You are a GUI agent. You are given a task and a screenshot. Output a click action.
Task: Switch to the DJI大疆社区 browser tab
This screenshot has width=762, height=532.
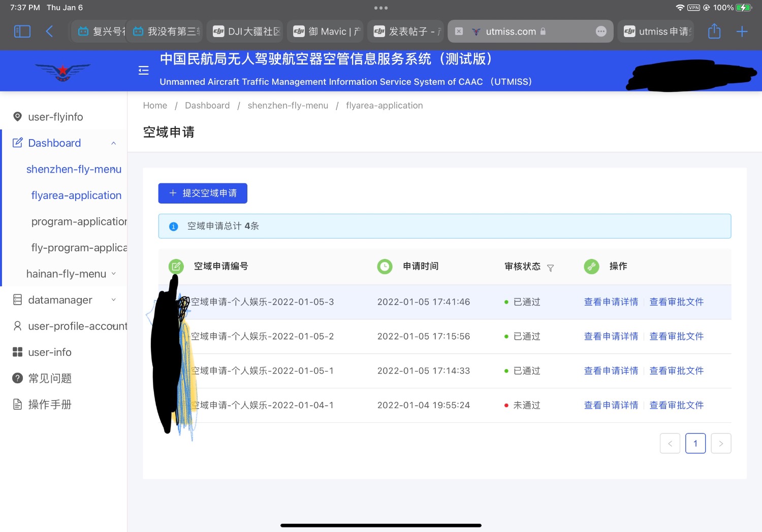(246, 31)
